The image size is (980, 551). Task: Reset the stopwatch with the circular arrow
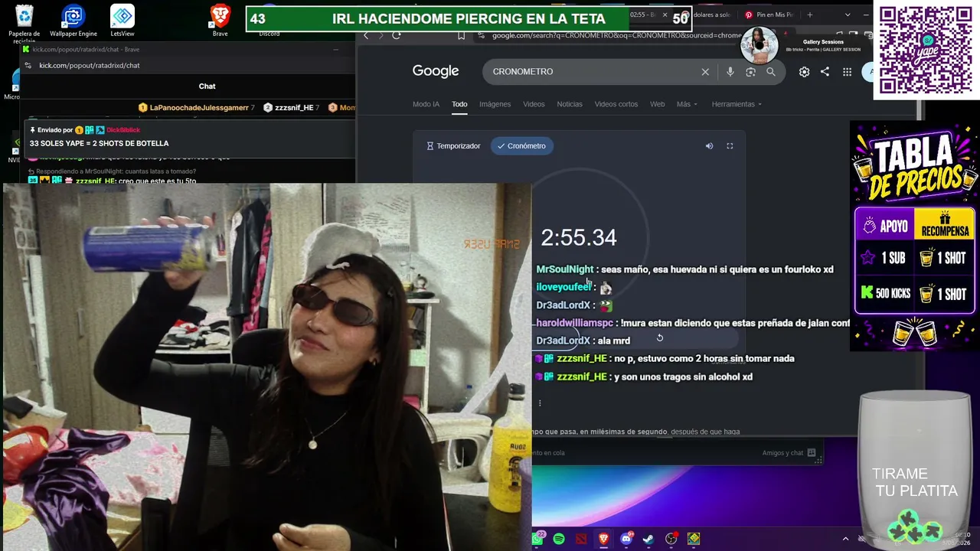[660, 337]
